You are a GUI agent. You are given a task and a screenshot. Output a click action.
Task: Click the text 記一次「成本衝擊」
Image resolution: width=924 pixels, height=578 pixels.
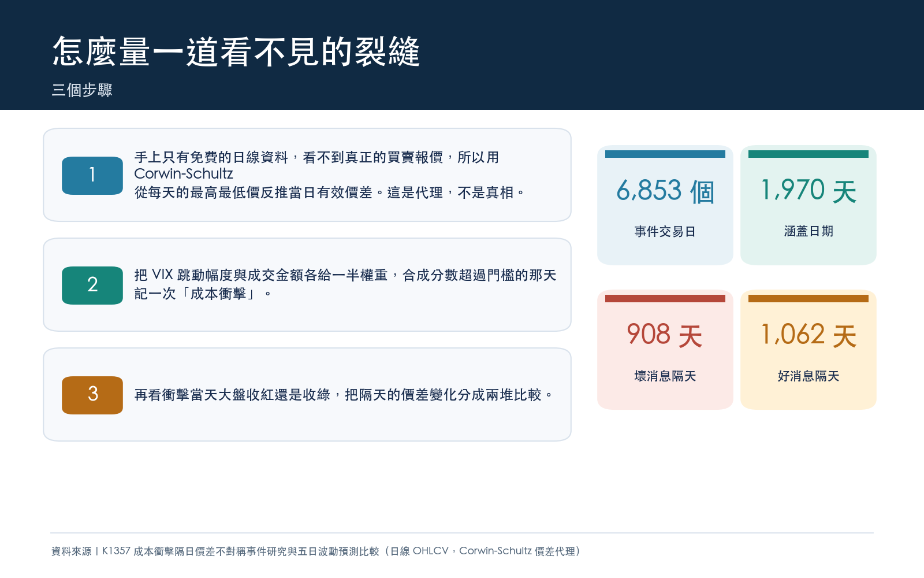click(x=203, y=294)
